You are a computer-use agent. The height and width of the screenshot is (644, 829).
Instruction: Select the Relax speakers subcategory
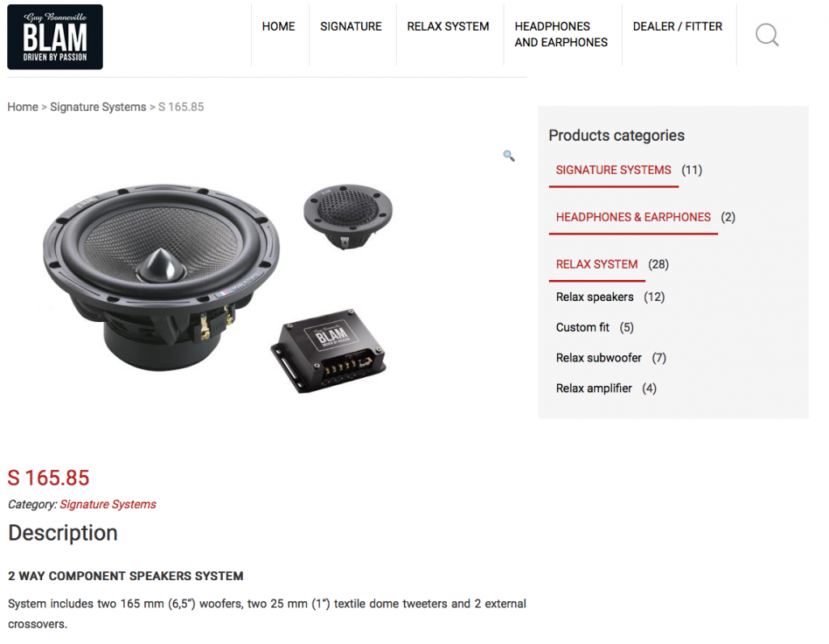point(594,297)
